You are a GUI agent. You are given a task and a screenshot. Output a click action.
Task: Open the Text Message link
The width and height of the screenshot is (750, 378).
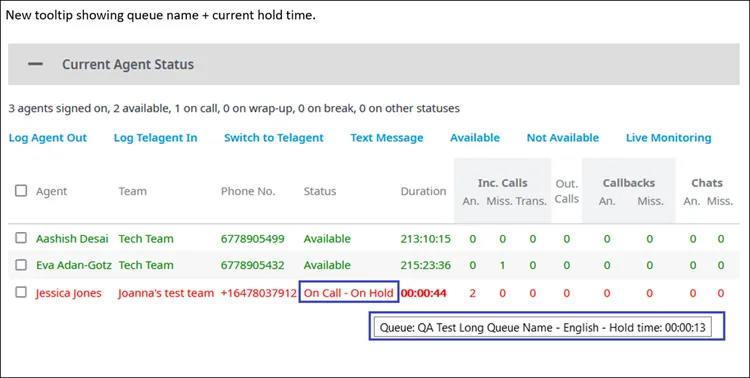pos(386,138)
